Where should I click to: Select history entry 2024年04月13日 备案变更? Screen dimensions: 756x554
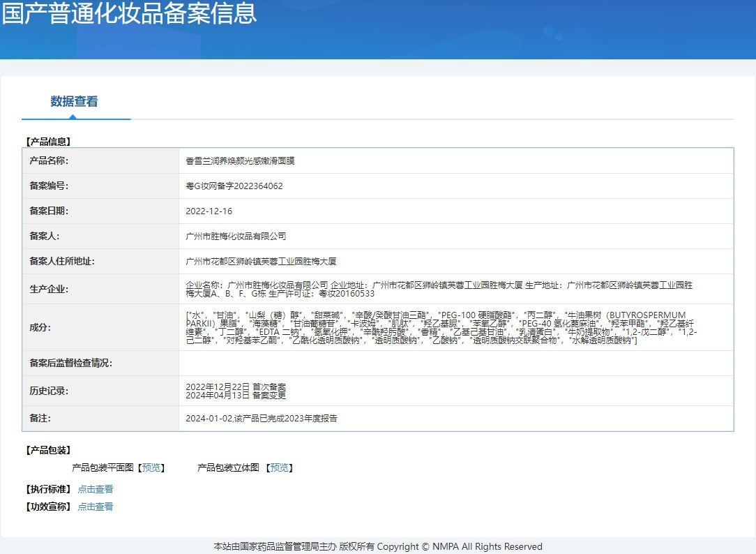236,396
